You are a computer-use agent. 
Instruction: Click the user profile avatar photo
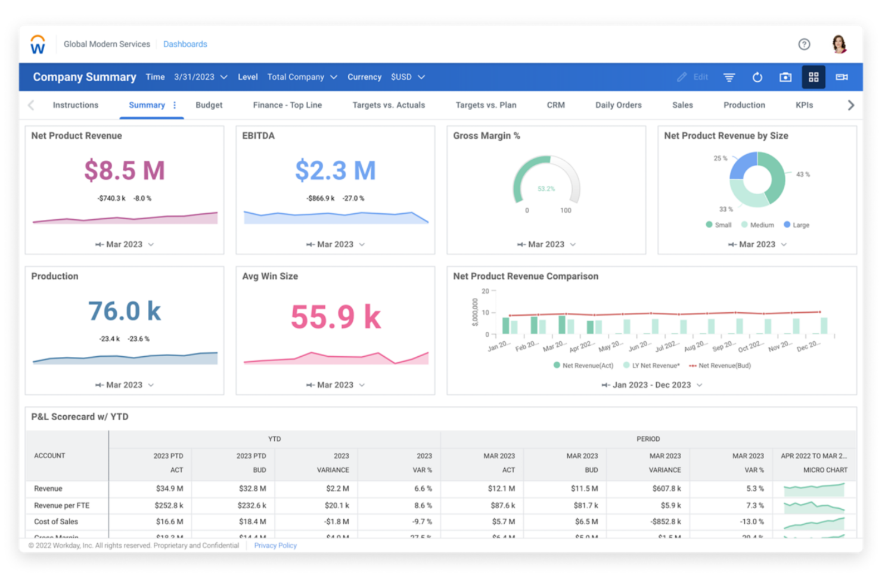(839, 43)
